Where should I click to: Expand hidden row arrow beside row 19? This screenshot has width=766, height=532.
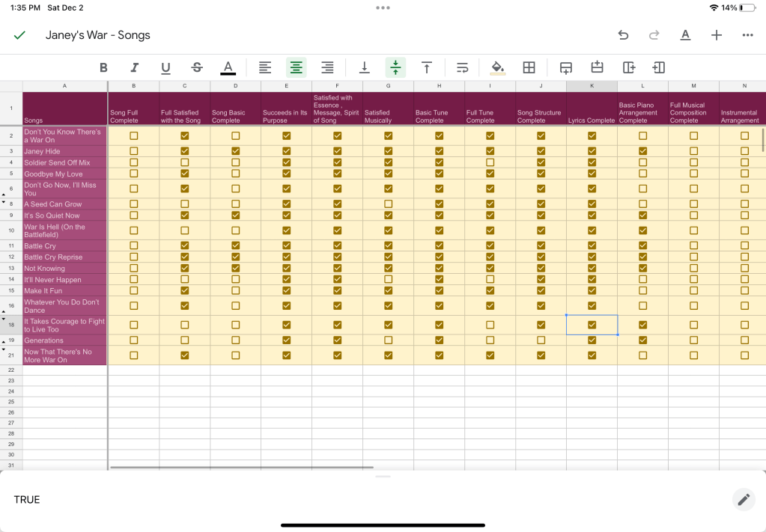[x=4, y=338]
